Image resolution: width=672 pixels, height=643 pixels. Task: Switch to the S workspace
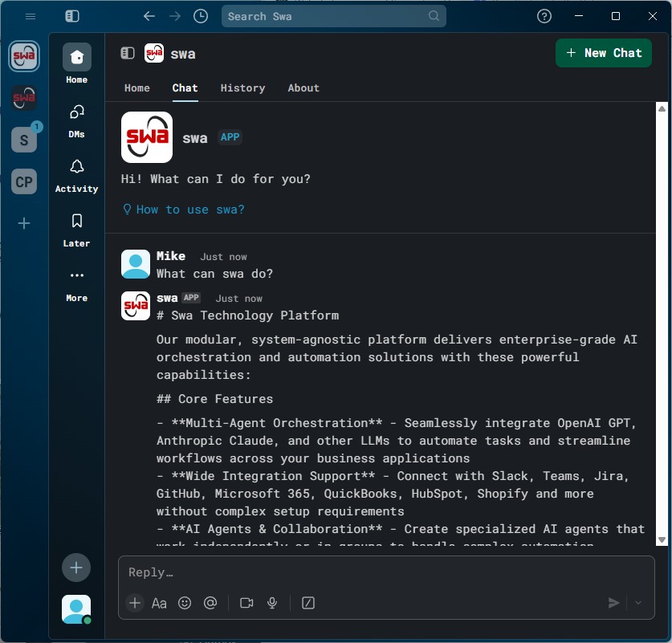coord(24,140)
